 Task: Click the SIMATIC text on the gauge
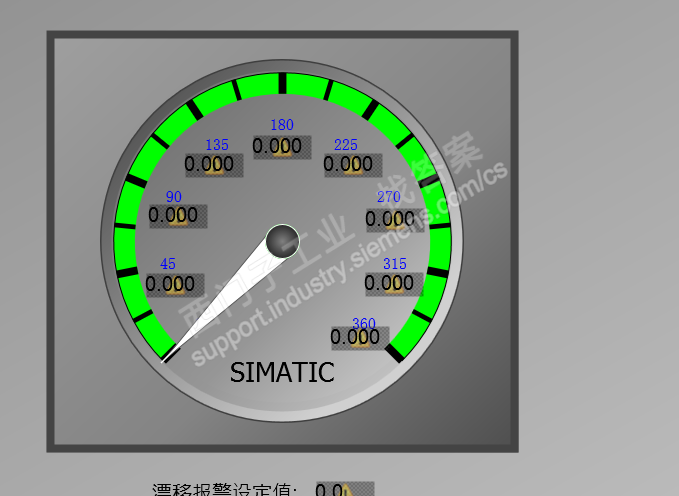coord(282,373)
